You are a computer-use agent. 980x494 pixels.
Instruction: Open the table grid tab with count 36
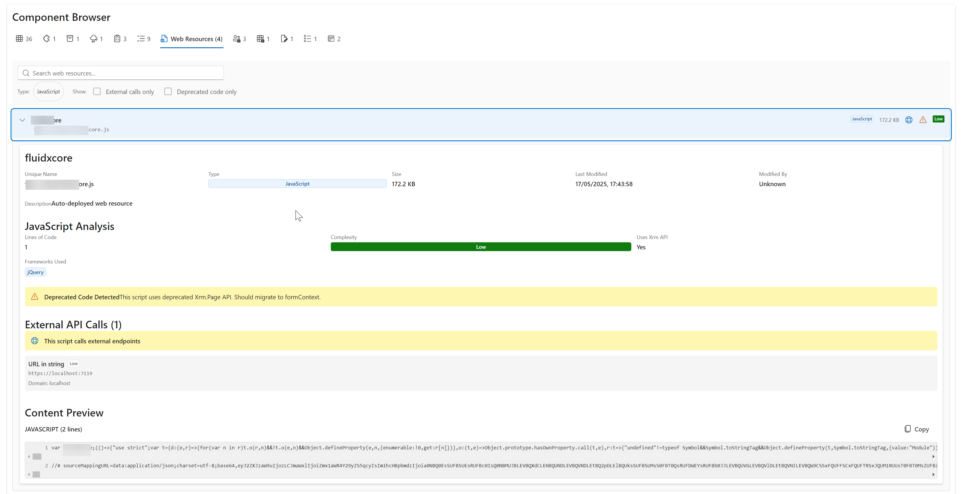pyautogui.click(x=24, y=39)
